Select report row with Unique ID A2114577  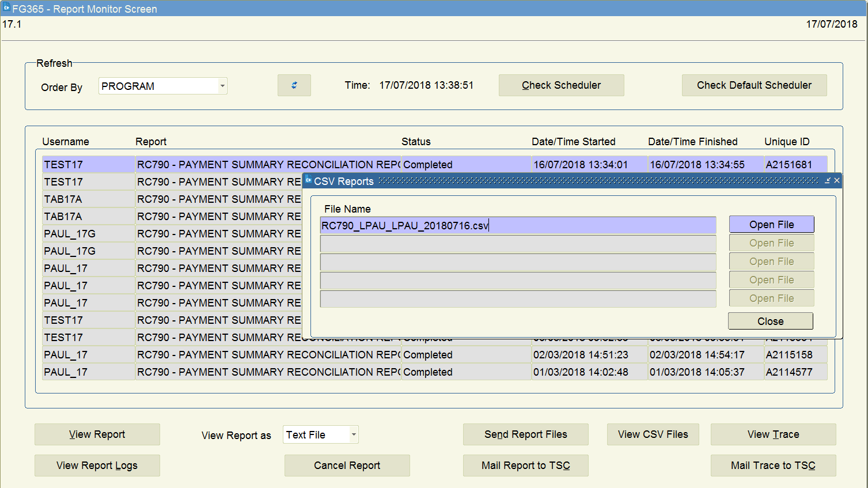click(x=794, y=372)
